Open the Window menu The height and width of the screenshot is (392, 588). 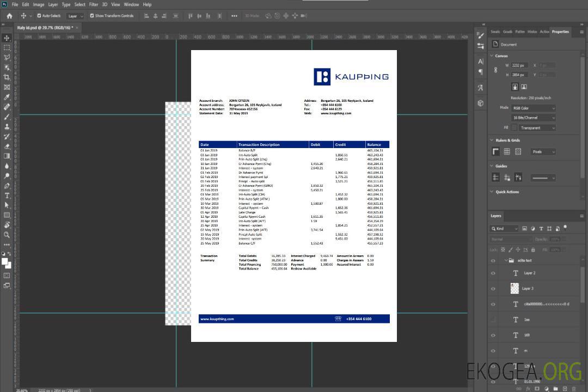(x=131, y=4)
